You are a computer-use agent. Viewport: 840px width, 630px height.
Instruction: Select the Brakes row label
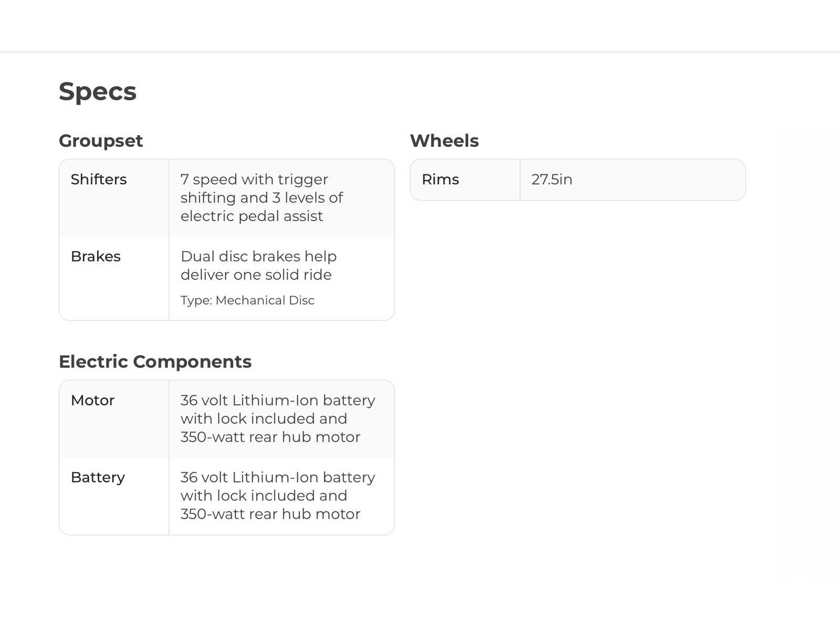click(x=96, y=256)
